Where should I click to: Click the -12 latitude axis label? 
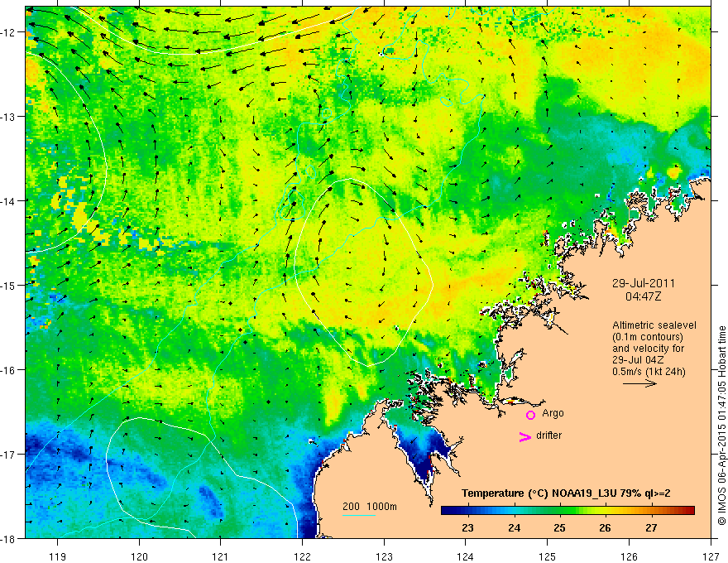(9, 32)
